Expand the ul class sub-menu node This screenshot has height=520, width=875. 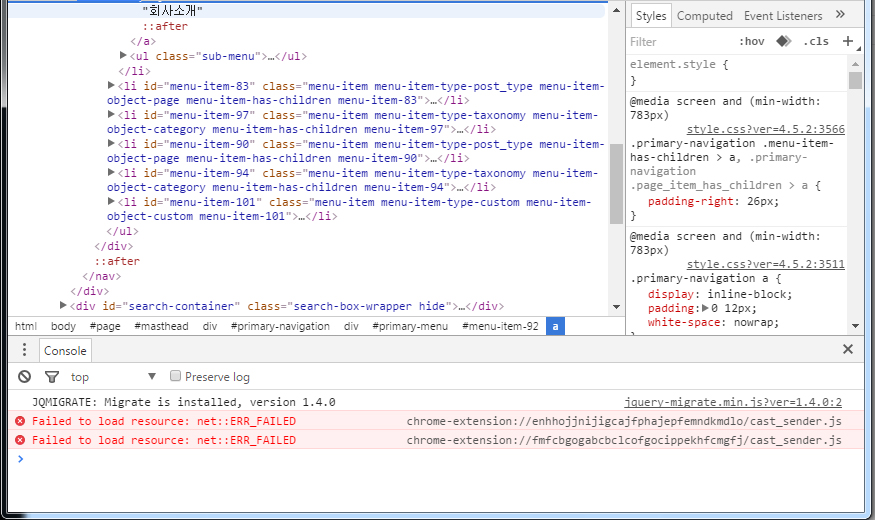(x=123, y=55)
